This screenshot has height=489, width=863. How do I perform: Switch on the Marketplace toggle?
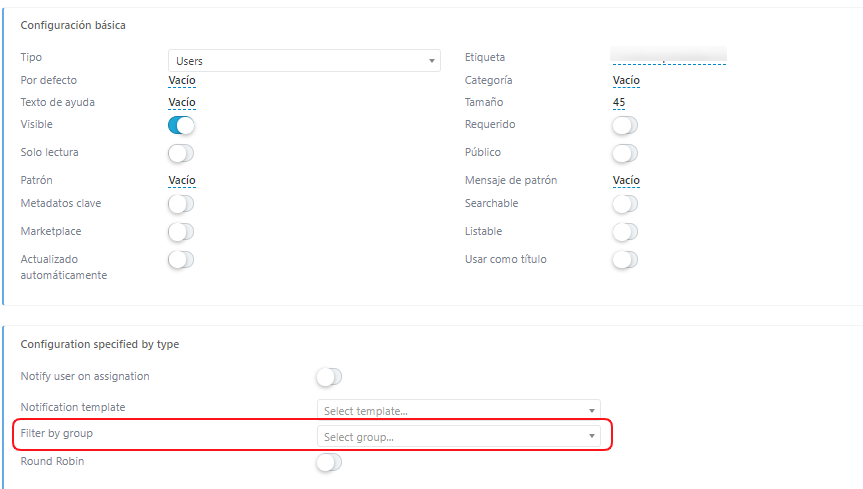click(x=181, y=232)
